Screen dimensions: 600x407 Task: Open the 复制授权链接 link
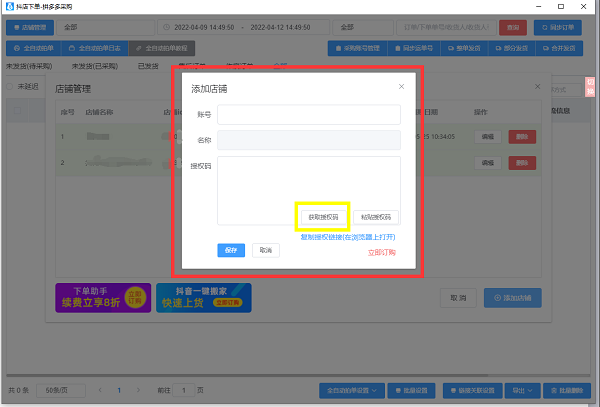point(347,237)
